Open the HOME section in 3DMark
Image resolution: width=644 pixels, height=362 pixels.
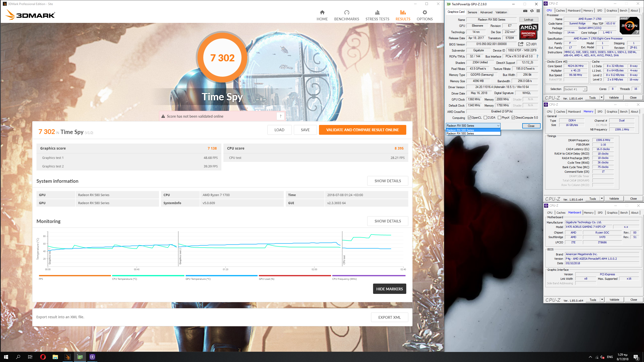(x=322, y=15)
